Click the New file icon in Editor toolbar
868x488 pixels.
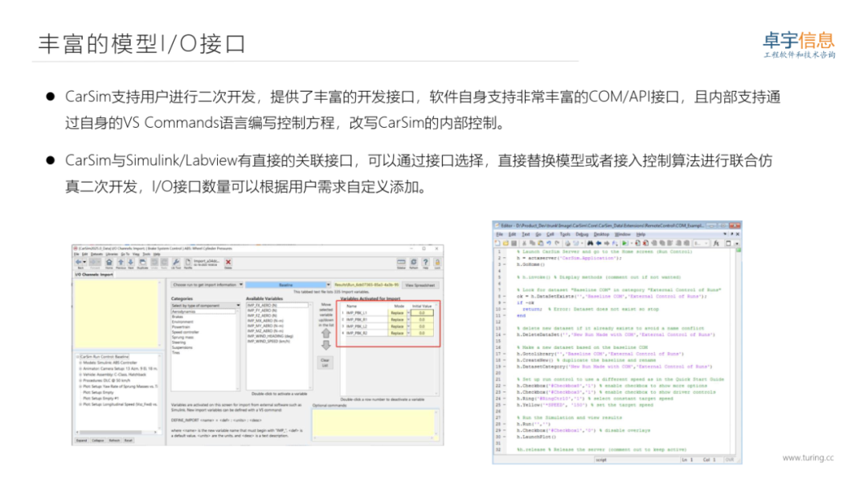(x=497, y=243)
